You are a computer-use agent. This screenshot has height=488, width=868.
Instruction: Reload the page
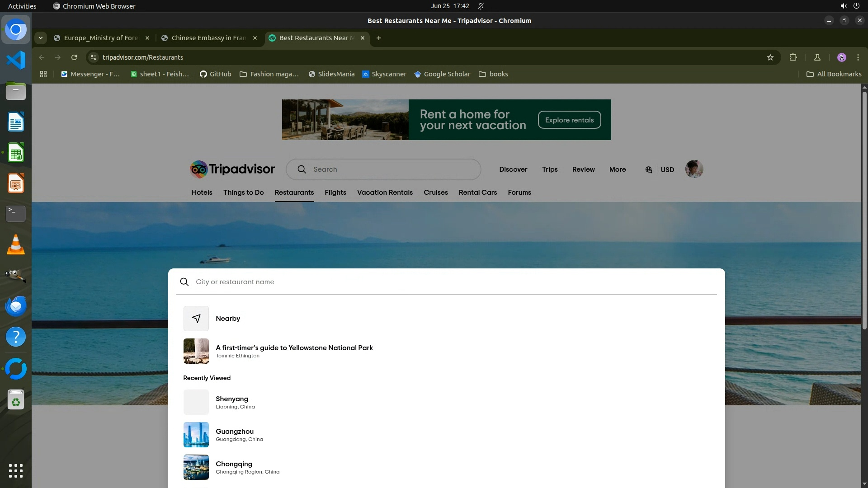tap(74, 57)
